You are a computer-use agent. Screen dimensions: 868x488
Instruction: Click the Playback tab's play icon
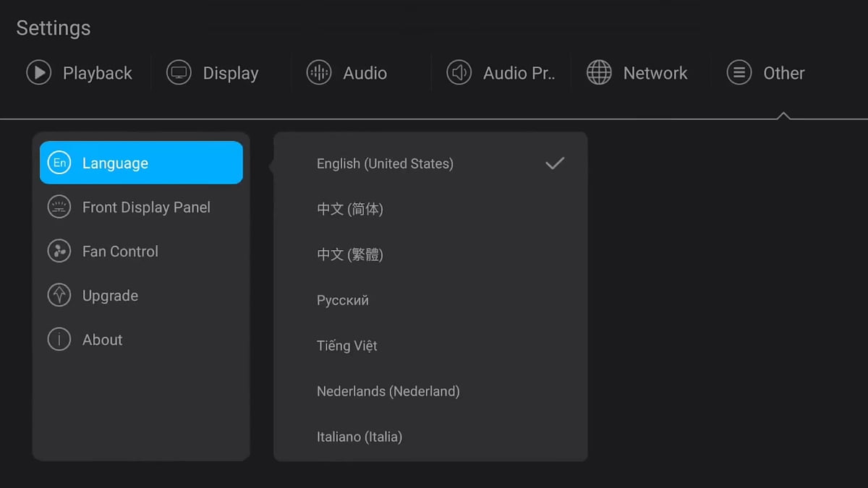[x=38, y=72]
